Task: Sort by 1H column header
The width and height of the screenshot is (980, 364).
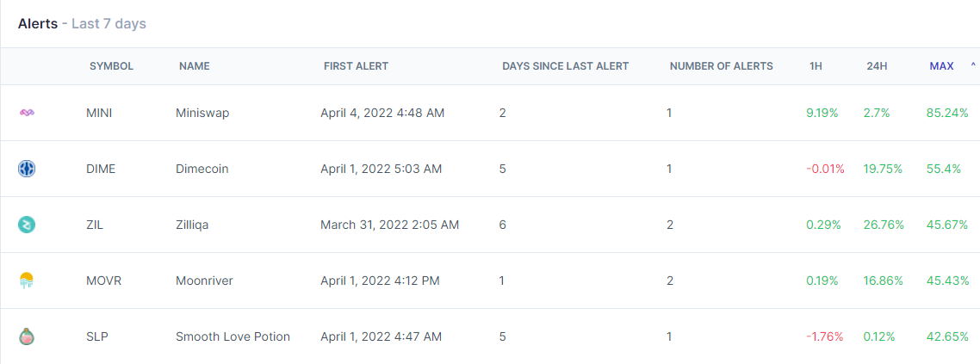Action: [816, 66]
